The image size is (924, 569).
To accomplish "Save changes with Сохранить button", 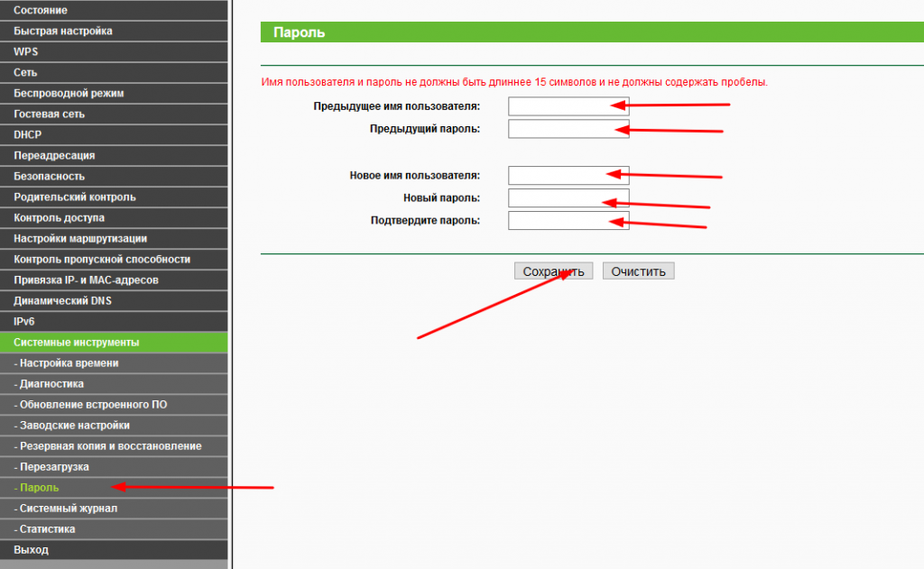I will click(553, 271).
